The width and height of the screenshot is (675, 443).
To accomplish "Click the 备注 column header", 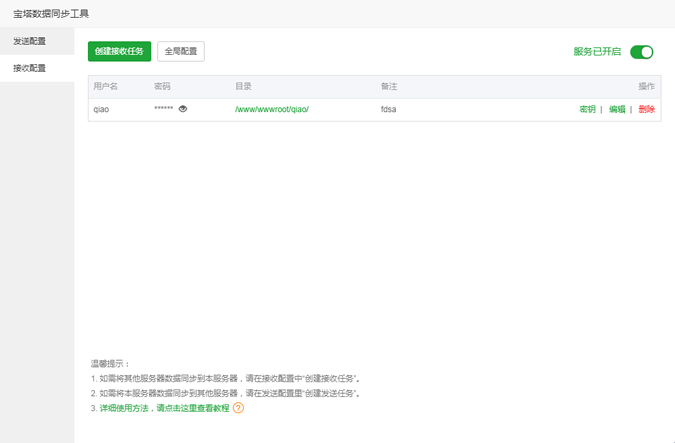I will [389, 87].
